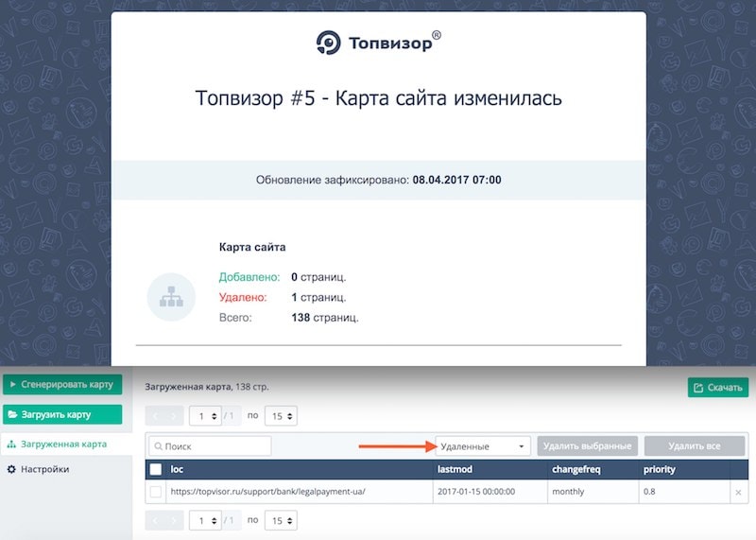Click the search field Поиск
The height and width of the screenshot is (540, 756).
(x=210, y=446)
